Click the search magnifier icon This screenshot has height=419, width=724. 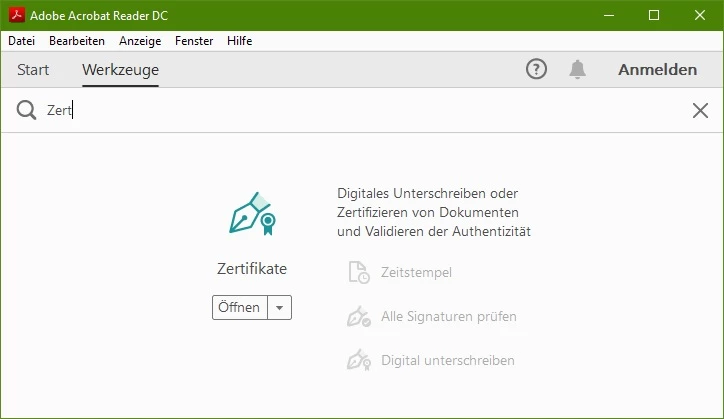click(26, 110)
